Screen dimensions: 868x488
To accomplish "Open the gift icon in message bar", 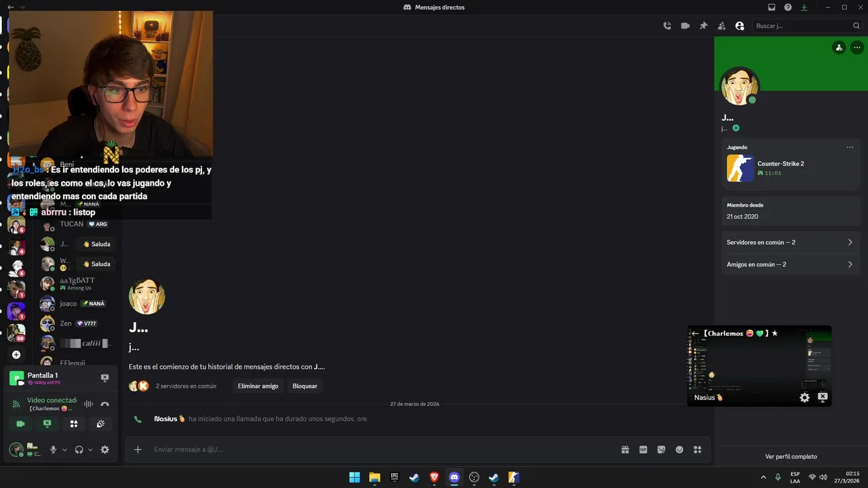I will point(625,449).
